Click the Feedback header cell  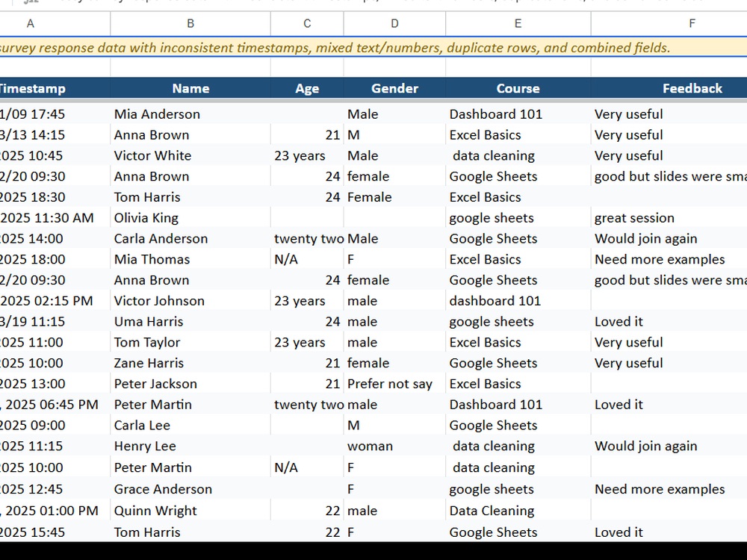(669, 88)
